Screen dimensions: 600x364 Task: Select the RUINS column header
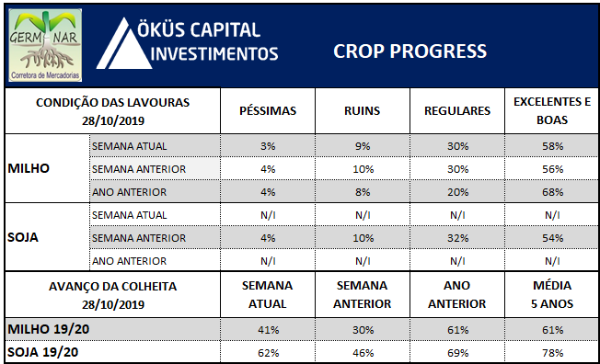362,111
